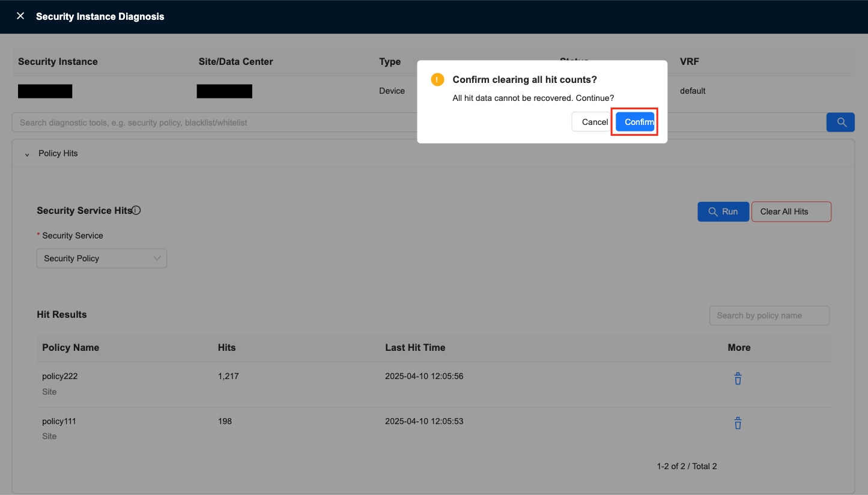
Task: Click the Site/Data Center column header
Action: (x=235, y=62)
